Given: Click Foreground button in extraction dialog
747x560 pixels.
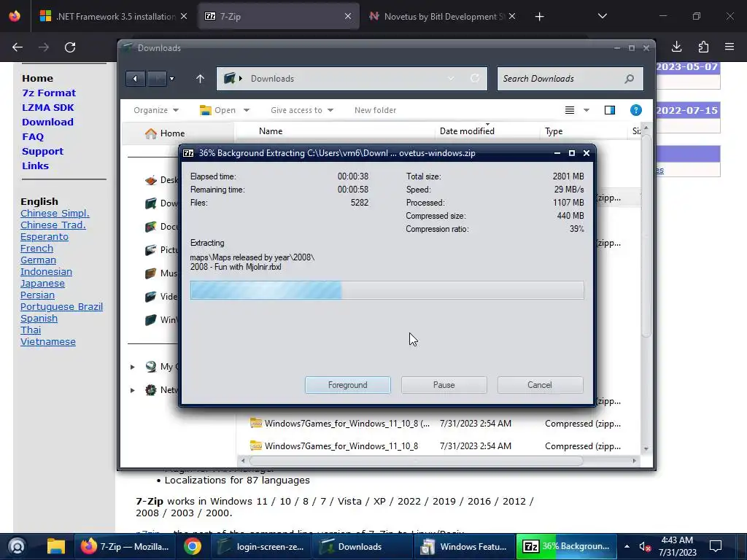Looking at the screenshot, I should click(x=347, y=385).
